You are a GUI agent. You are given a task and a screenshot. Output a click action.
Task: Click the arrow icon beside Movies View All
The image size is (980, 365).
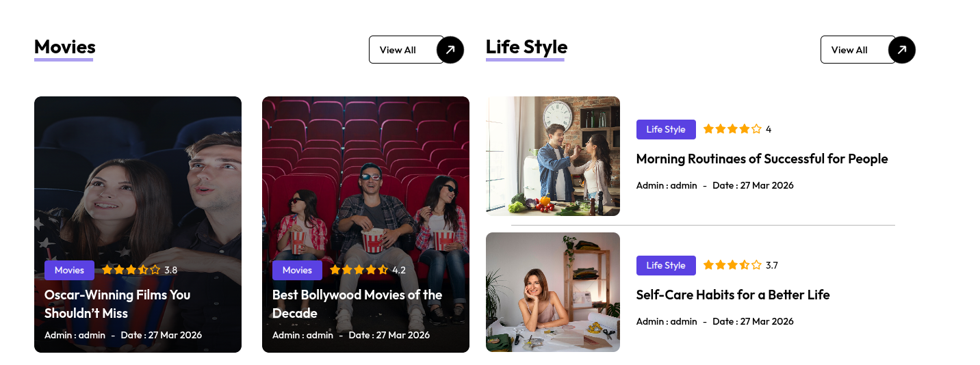click(x=450, y=50)
